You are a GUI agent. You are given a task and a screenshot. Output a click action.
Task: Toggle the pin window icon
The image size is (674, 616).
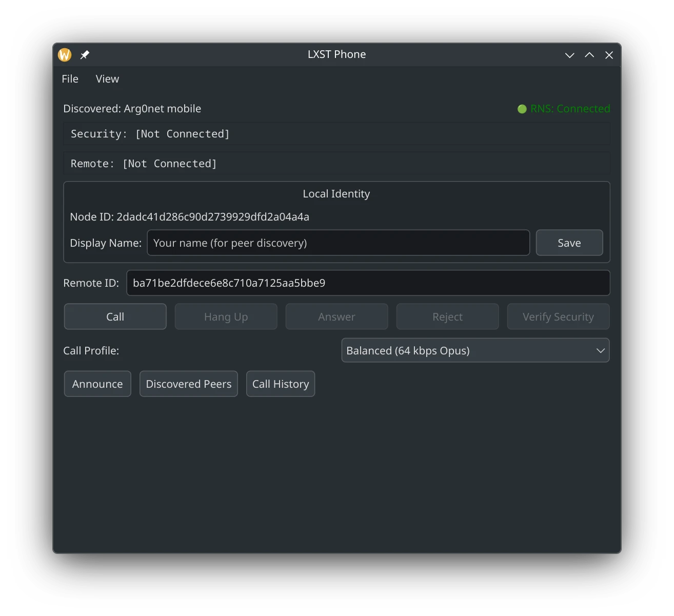click(x=85, y=55)
